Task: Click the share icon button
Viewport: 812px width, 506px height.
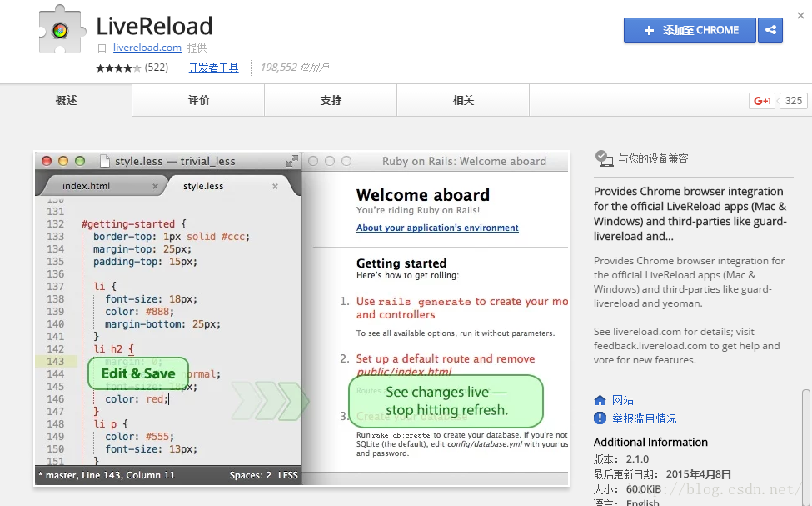Action: (770, 30)
